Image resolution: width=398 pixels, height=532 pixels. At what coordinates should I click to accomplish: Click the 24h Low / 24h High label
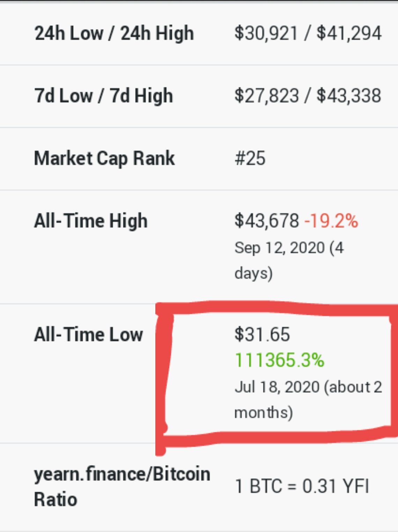[x=114, y=33]
